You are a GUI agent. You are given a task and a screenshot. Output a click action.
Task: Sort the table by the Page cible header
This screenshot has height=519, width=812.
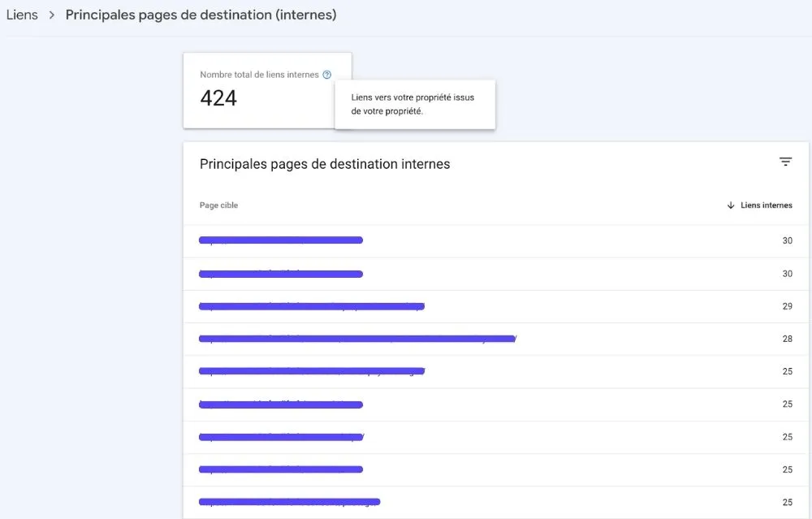(218, 205)
